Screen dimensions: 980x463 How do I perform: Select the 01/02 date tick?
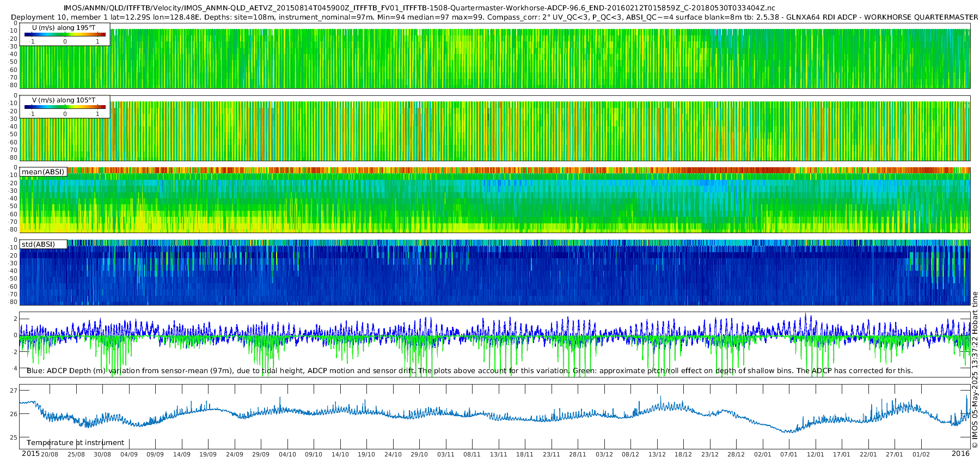pos(921,454)
